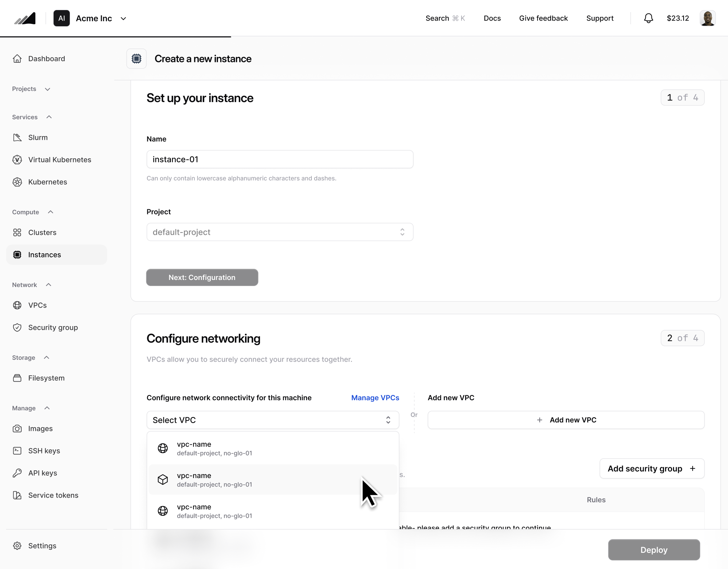Expand the Acme Inc organization switcher
The width and height of the screenshot is (728, 569).
coord(123,19)
